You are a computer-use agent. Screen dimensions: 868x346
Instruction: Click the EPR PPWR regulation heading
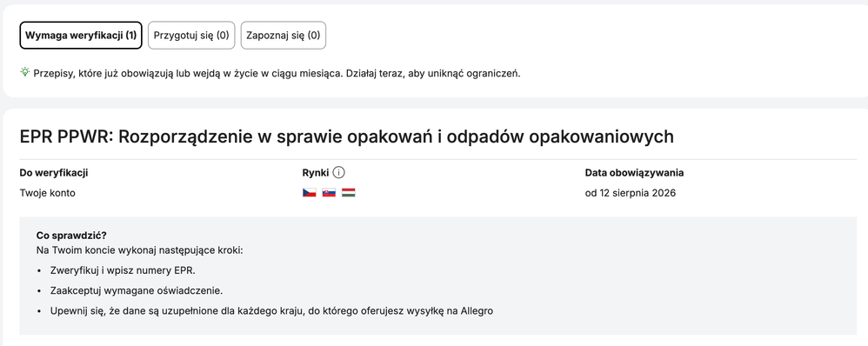[346, 136]
